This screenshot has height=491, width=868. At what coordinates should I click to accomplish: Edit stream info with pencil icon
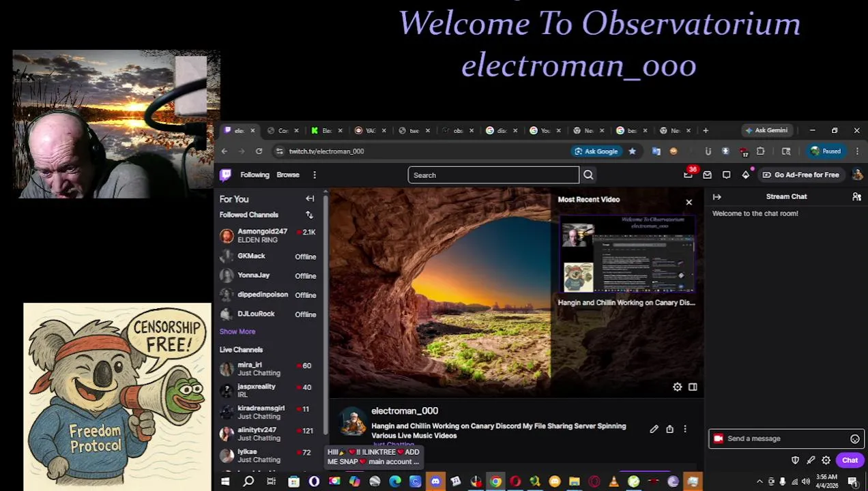[654, 429]
